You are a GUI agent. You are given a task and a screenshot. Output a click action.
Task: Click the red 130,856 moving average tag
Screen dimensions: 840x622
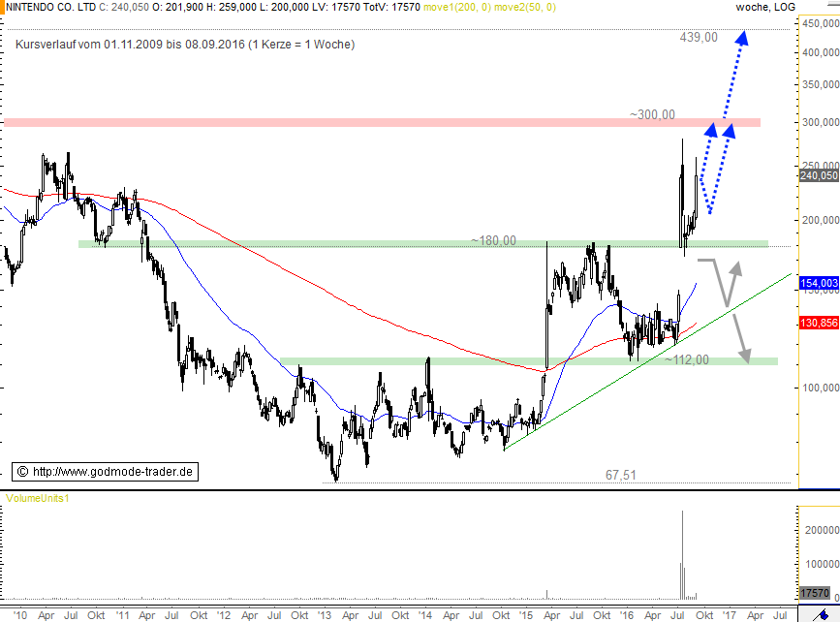(819, 323)
